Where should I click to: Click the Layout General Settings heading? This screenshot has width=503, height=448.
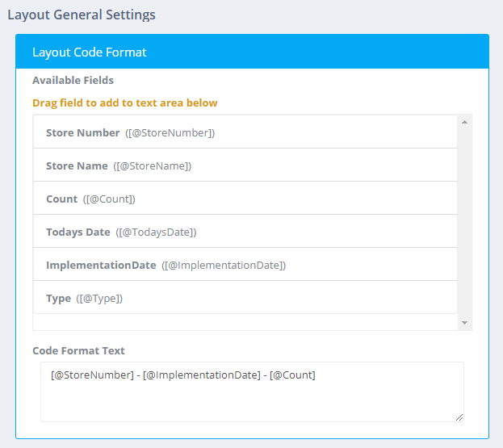pos(82,15)
